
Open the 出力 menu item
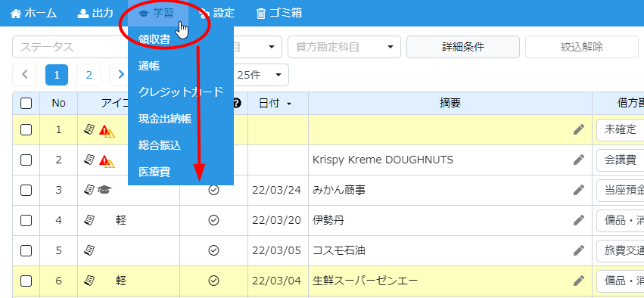pos(95,14)
